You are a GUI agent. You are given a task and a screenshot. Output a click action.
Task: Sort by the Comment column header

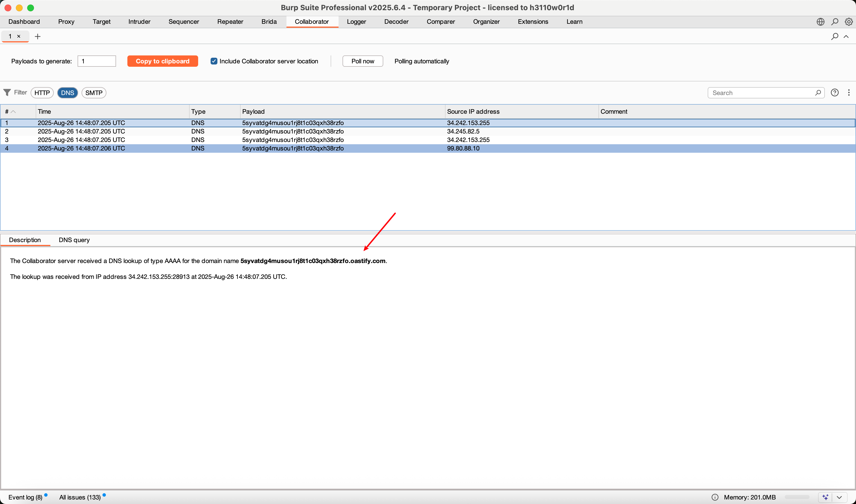(x=727, y=111)
